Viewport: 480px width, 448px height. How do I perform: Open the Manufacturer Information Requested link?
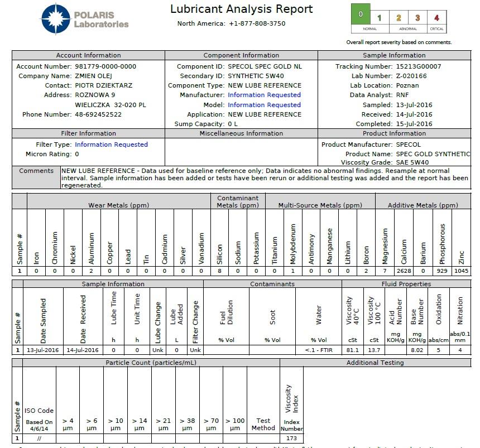264,95
